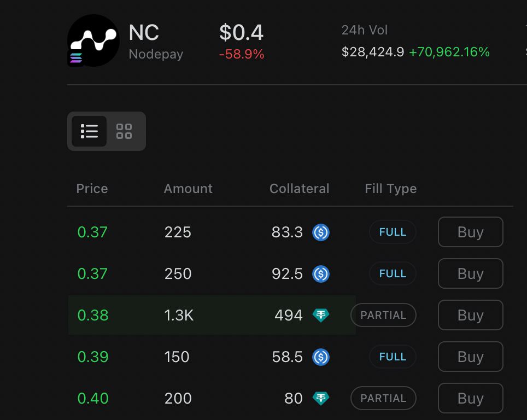
Task: Select the 0.38 price cell
Action: pos(93,315)
